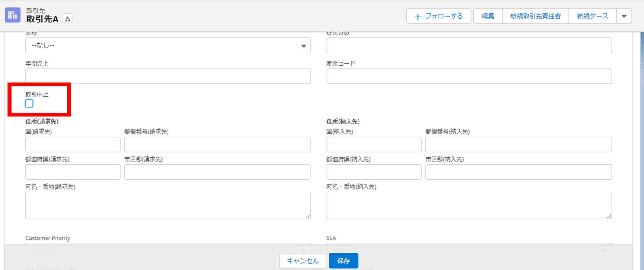644x270 pixels.
Task: Click the Customer Priority label
Action: [48, 238]
